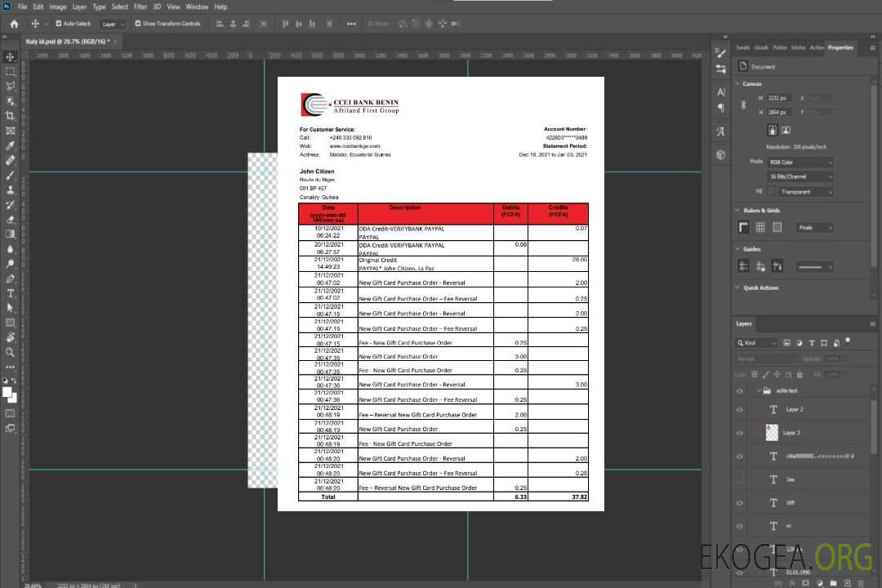Open the Edit Toolbar three-dots button

[10, 367]
